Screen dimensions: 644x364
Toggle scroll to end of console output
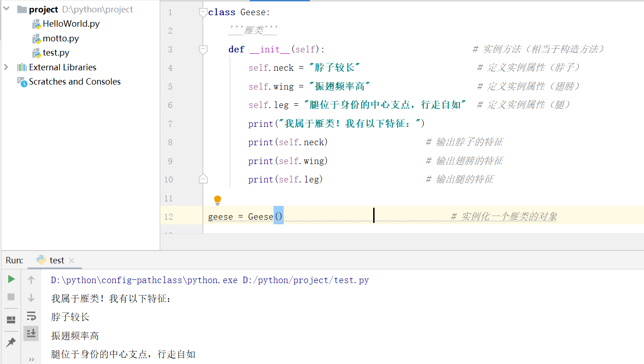coord(31,334)
